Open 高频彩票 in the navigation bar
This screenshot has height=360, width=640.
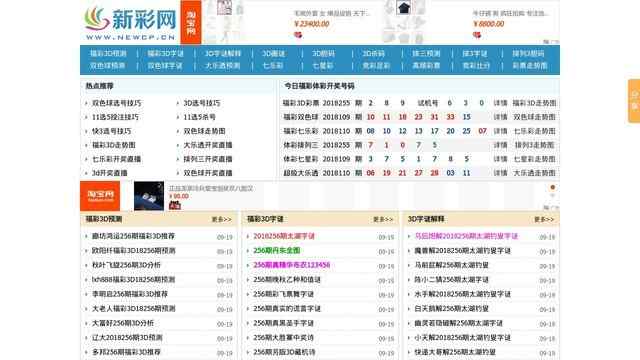[x=426, y=65]
